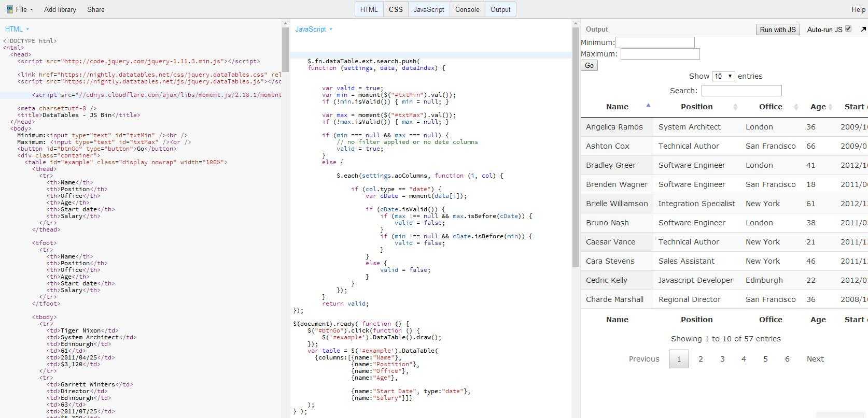This screenshot has width=868, height=418.
Task: Toggle the Output panel tab
Action: tap(500, 9)
